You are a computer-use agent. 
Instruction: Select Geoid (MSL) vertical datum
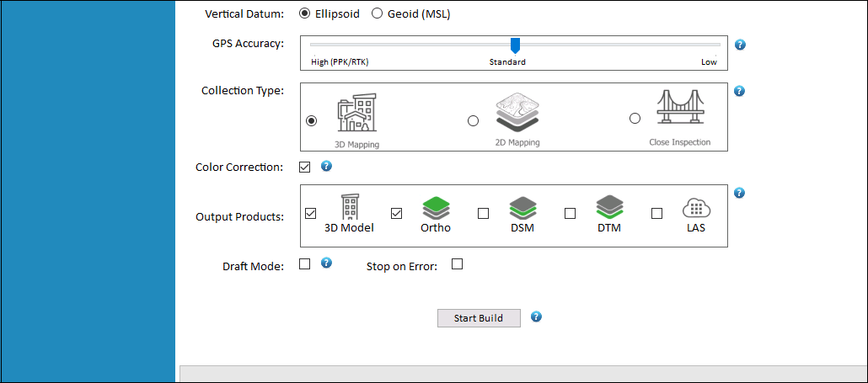377,14
